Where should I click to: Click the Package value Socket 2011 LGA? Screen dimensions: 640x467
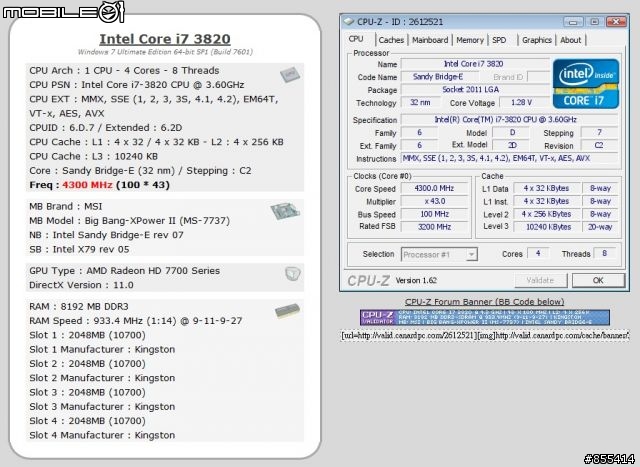point(475,89)
